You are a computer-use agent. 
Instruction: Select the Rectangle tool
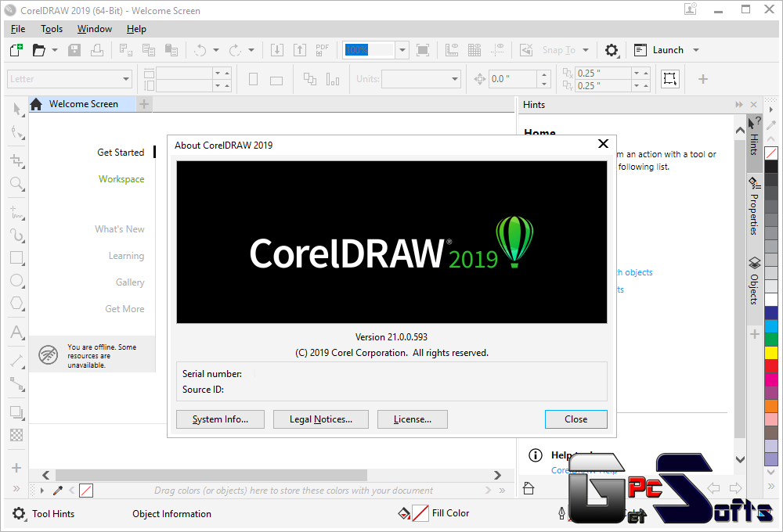(x=17, y=258)
